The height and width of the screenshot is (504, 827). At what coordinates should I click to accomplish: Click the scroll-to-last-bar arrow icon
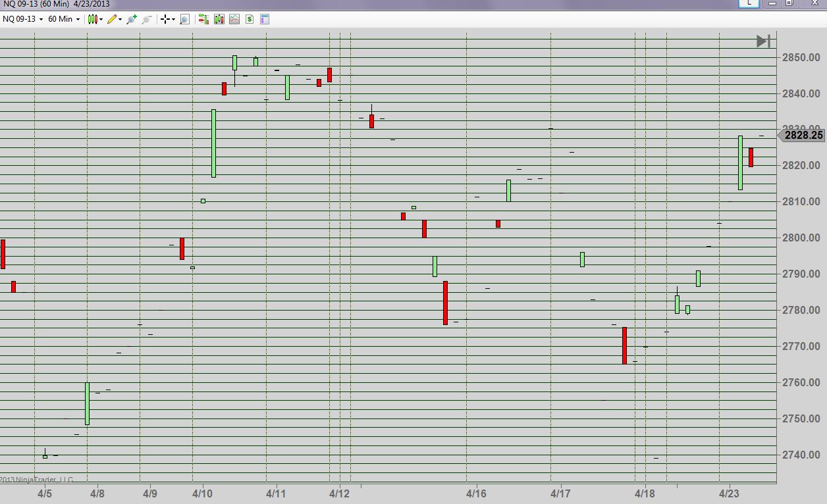pos(763,41)
